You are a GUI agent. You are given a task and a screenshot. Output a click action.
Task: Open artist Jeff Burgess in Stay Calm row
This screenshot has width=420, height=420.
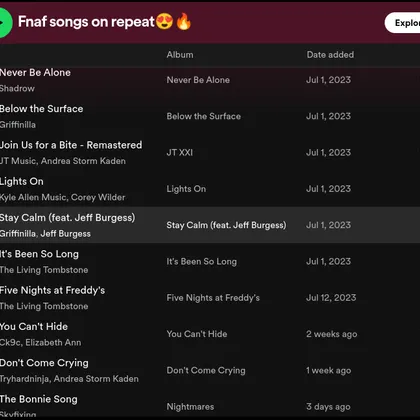65,234
